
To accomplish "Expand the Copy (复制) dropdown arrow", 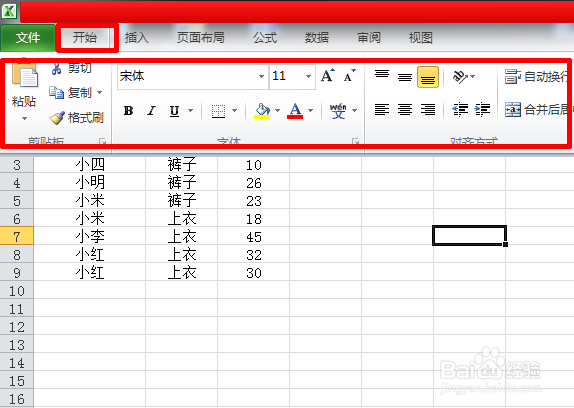I will pyautogui.click(x=100, y=93).
